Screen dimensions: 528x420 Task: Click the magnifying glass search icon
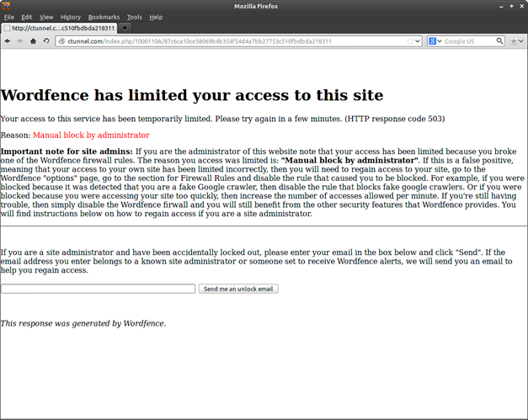(x=499, y=41)
